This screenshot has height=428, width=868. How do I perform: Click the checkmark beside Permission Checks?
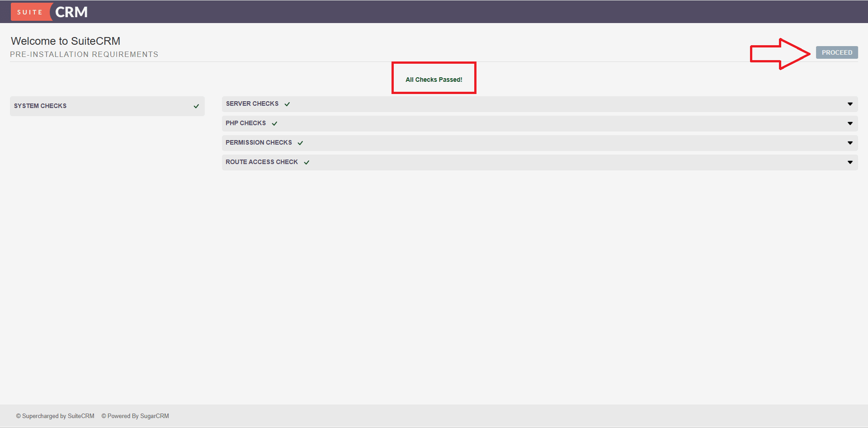(x=300, y=143)
